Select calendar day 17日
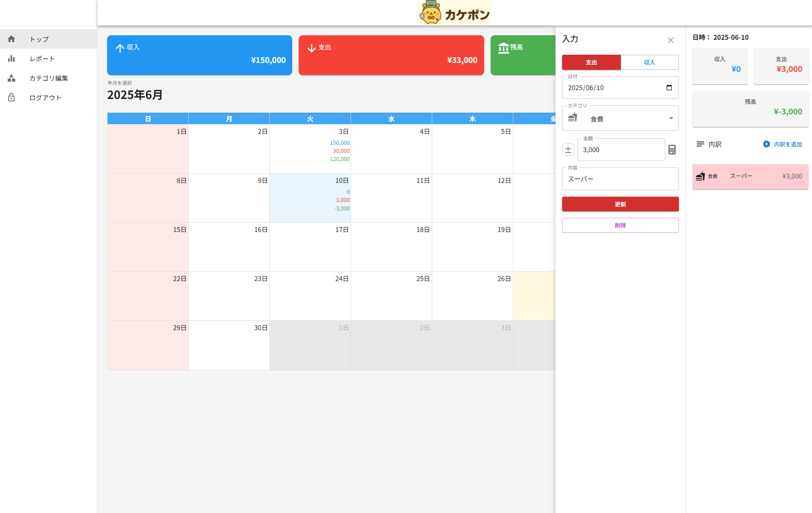Screen dimensions: 812x513 coord(310,247)
